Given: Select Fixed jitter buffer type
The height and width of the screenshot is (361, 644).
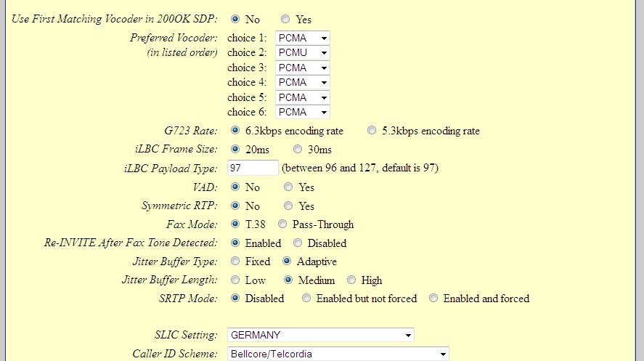Looking at the screenshot, I should [235, 261].
